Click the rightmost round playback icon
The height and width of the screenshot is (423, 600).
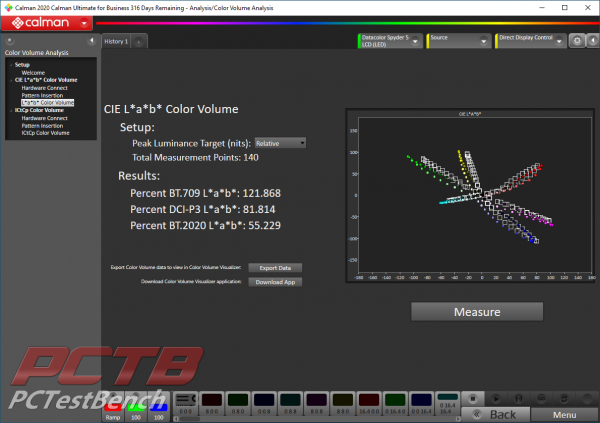[x=587, y=399]
